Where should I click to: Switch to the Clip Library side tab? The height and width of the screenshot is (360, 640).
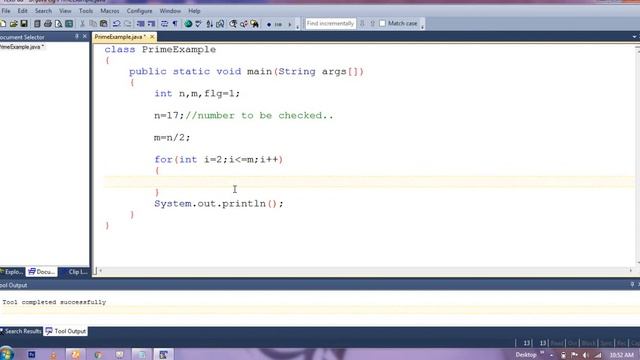pyautogui.click(x=75, y=272)
